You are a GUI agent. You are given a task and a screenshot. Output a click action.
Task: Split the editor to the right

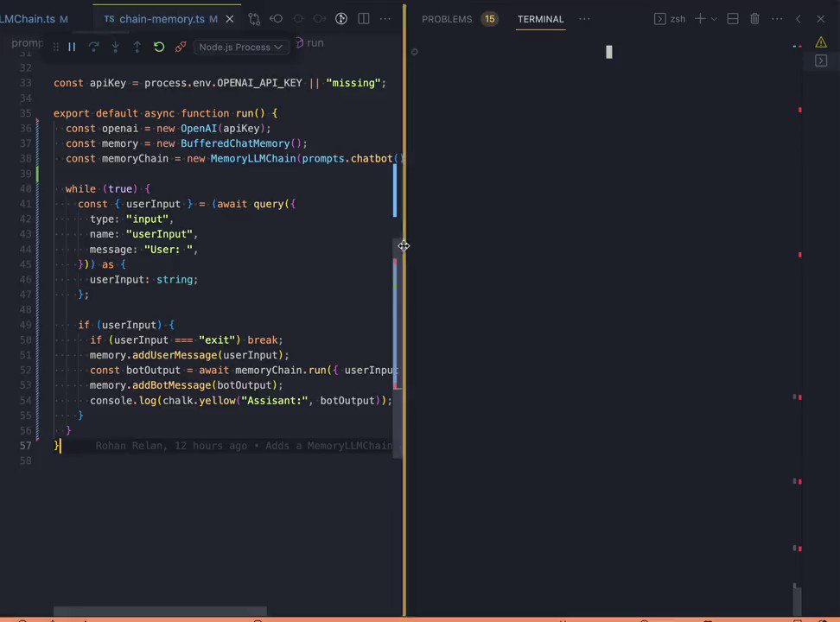tap(364, 18)
